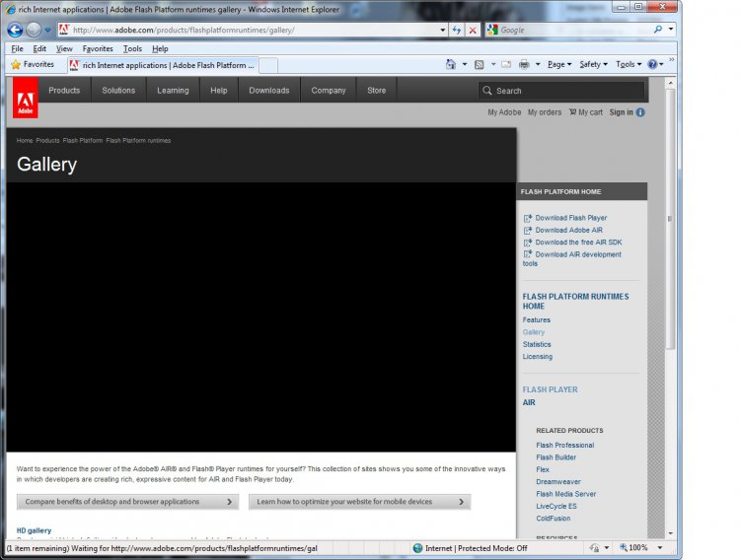This screenshot has height=560, width=740.
Task: Click the Licensing sidebar link
Action: tap(538, 357)
